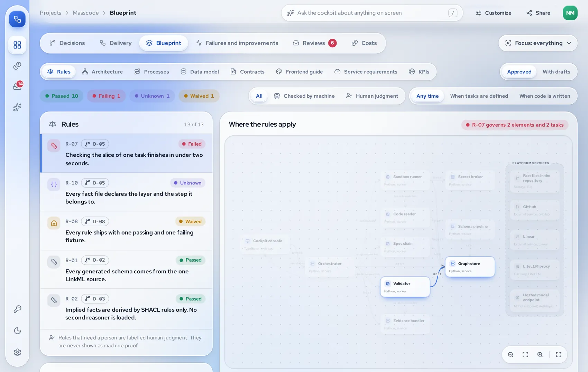
Task: Click the Share button
Action: [x=538, y=13]
